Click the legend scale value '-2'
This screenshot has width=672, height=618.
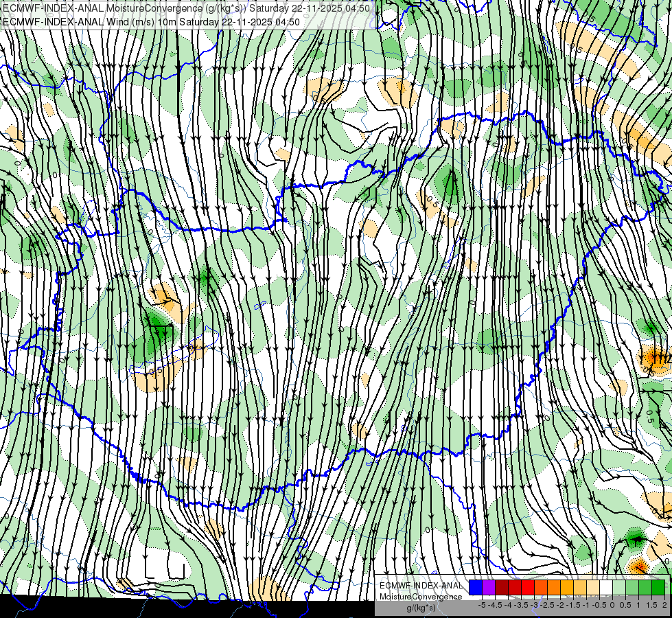pyautogui.click(x=561, y=605)
